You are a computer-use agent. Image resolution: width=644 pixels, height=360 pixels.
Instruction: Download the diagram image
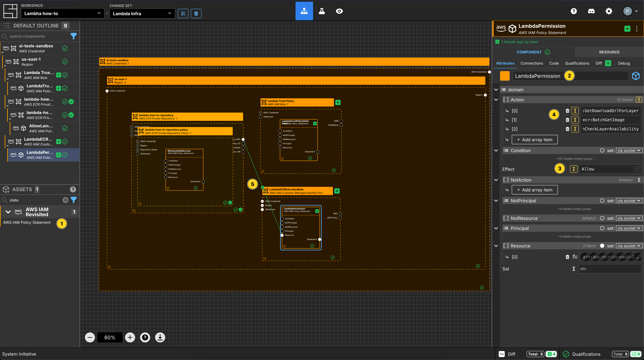click(160, 337)
